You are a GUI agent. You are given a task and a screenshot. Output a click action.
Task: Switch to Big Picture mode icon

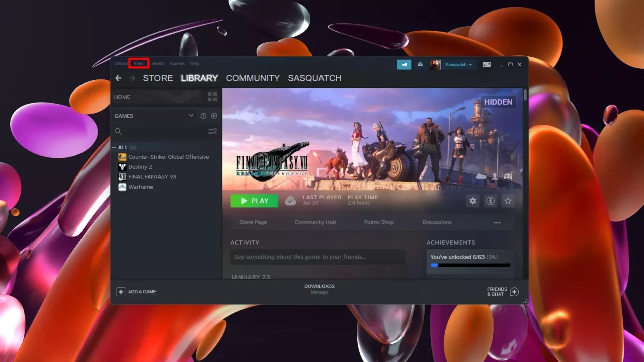(x=487, y=64)
